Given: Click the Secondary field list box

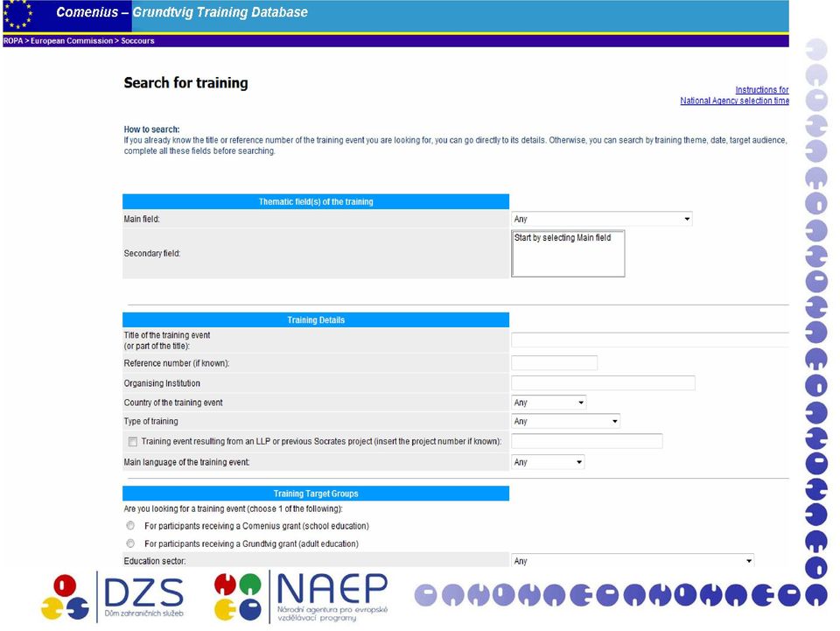Looking at the screenshot, I should 568,254.
